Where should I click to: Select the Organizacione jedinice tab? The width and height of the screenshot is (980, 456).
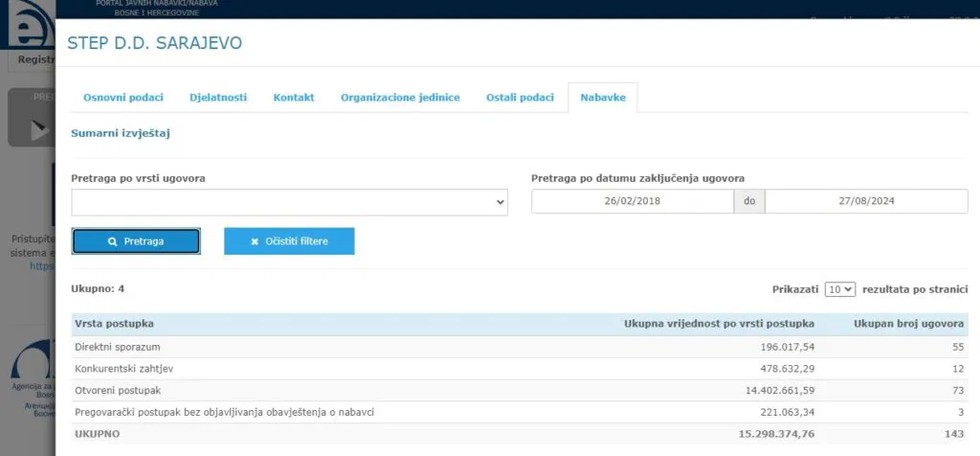pos(400,98)
